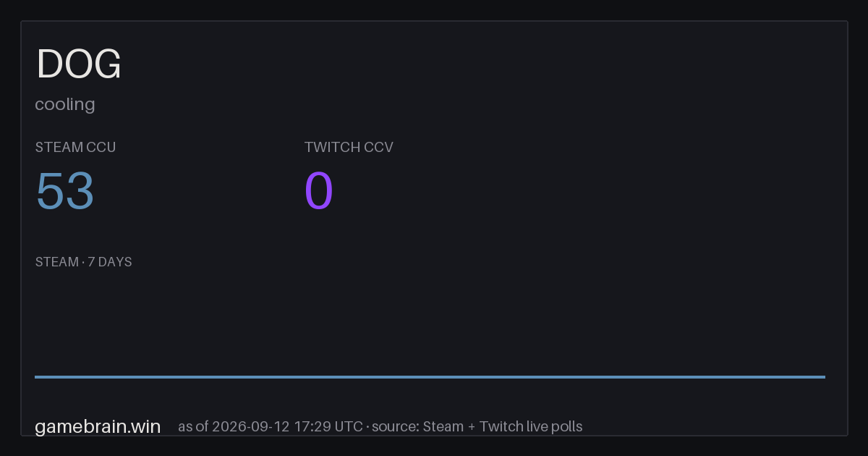Select the STEAM CCU label
The width and height of the screenshot is (868, 456).
(75, 148)
